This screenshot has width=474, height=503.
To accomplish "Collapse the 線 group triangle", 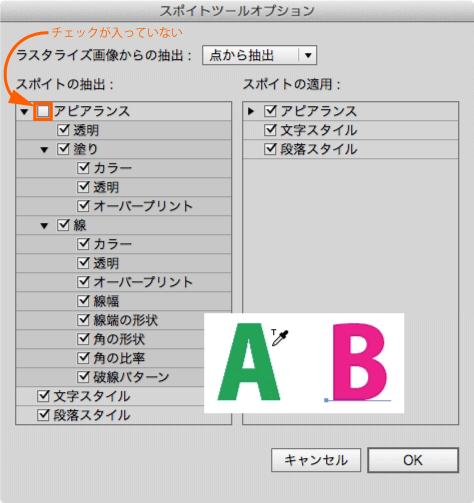I will [44, 226].
